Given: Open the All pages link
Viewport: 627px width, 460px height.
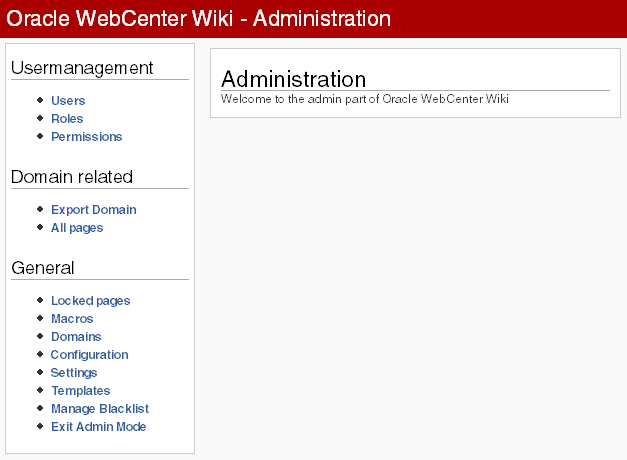Looking at the screenshot, I should click(x=77, y=228).
